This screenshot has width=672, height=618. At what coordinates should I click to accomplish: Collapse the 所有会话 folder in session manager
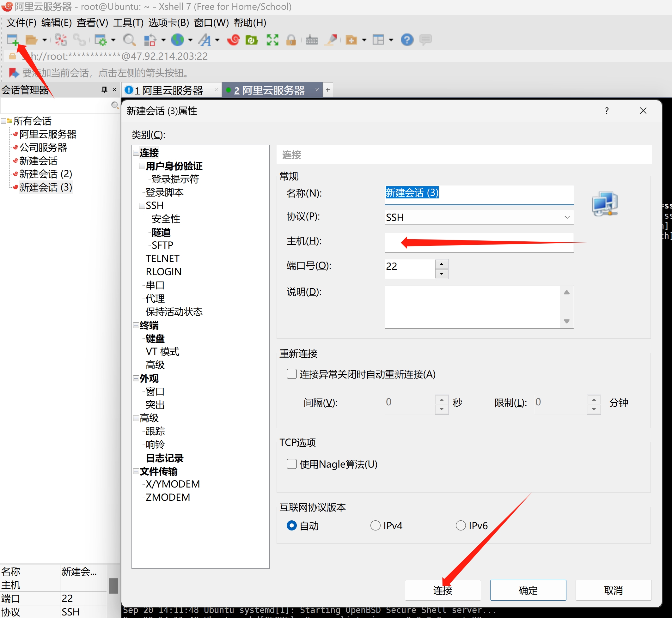pos(3,121)
